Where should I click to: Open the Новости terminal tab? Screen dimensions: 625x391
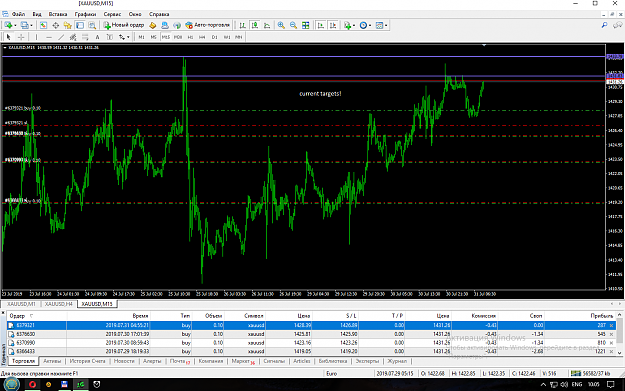click(x=124, y=361)
